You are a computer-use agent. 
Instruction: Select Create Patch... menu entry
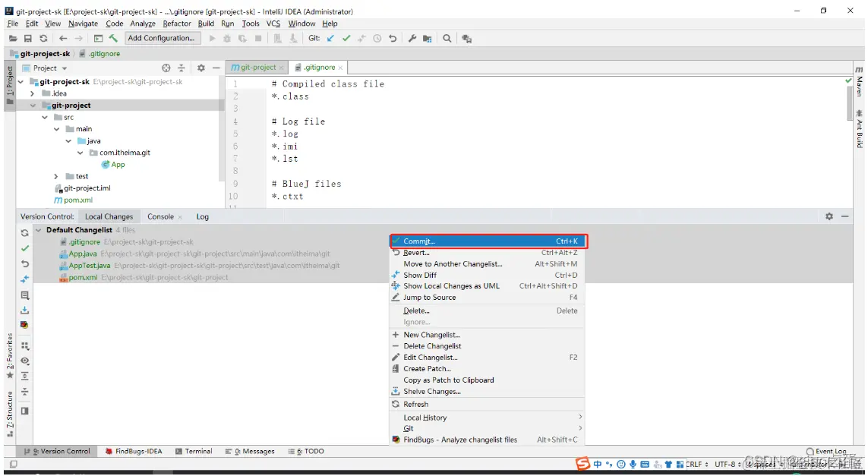pyautogui.click(x=487, y=369)
